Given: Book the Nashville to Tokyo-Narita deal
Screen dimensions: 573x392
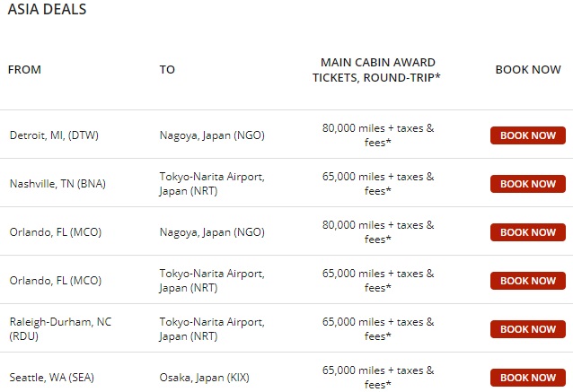Looking at the screenshot, I should point(527,184).
